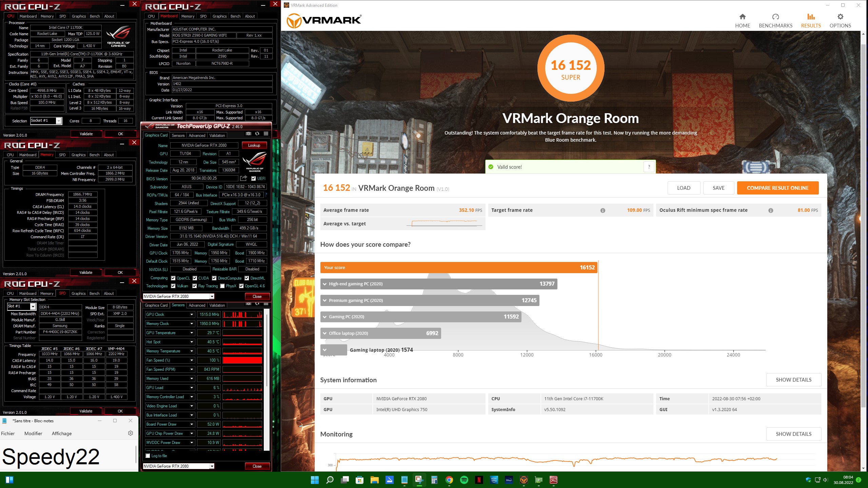
Task: Click the BIOS Version export arrow icon
Action: (x=243, y=178)
